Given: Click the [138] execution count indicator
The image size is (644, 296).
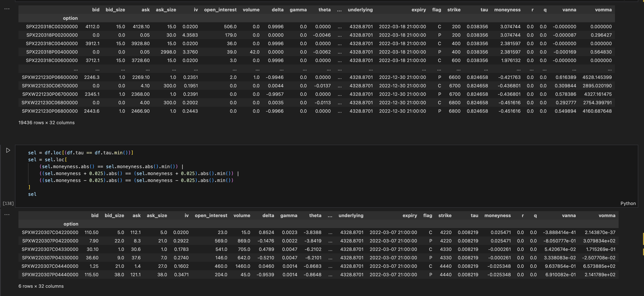Looking at the screenshot, I should click(8, 203).
